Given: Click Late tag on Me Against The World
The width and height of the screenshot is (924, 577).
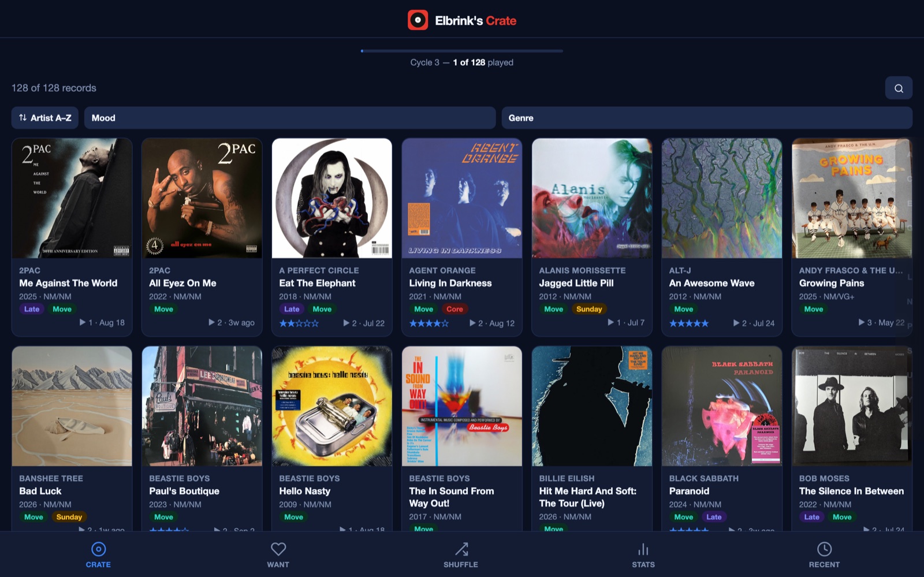Looking at the screenshot, I should coord(32,309).
